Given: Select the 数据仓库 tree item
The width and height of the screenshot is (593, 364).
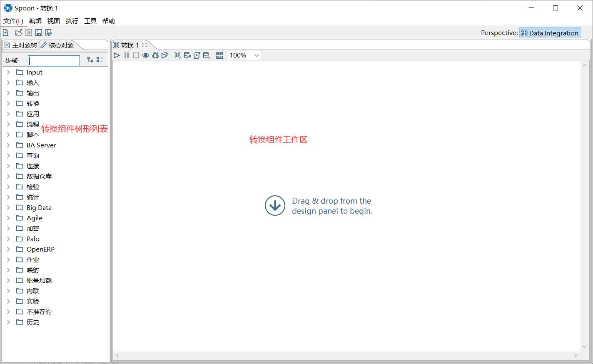Looking at the screenshot, I should pyautogui.click(x=39, y=176).
